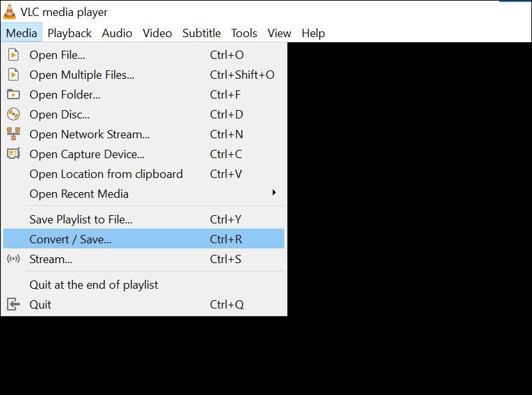Click the Stream broadcast icon
Image resolution: width=532 pixels, height=395 pixels.
[13, 259]
